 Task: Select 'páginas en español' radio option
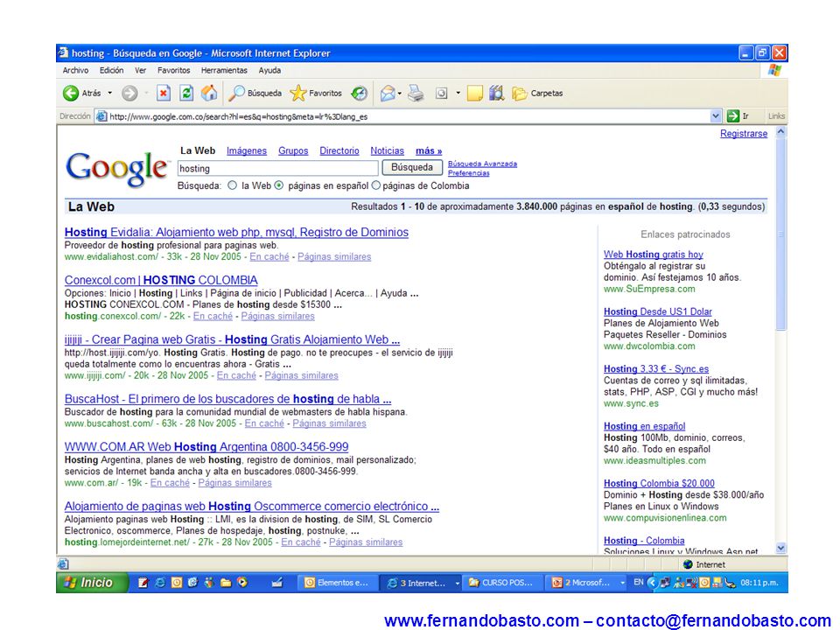point(278,185)
